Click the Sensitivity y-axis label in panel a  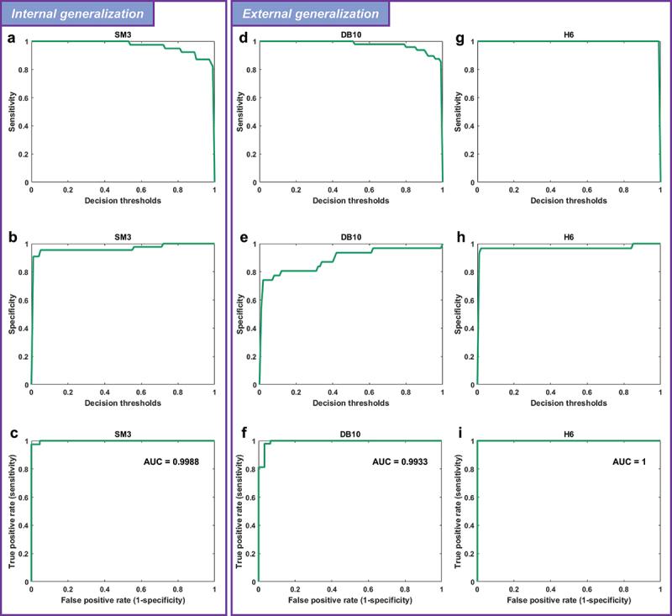pos(12,111)
